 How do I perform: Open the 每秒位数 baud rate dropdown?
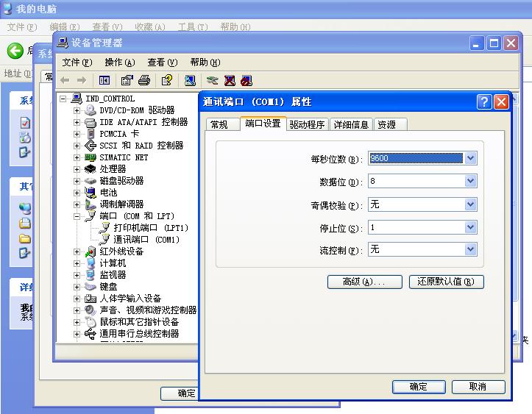[x=471, y=158]
